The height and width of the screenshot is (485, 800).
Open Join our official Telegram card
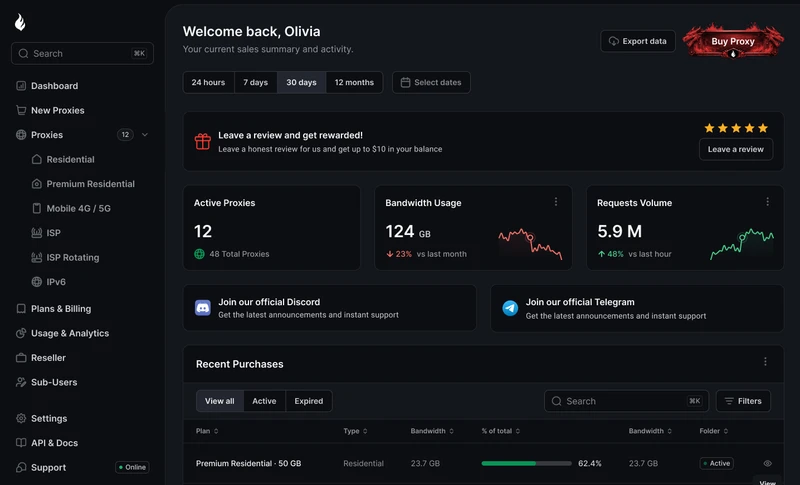pyautogui.click(x=637, y=309)
